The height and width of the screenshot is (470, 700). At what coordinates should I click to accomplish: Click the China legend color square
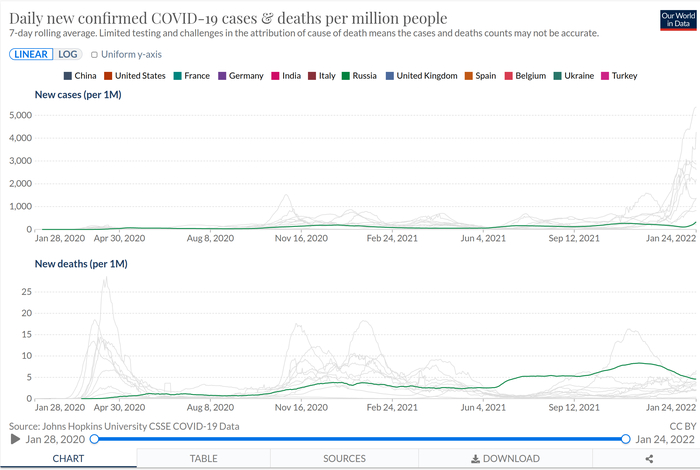pyautogui.click(x=67, y=76)
